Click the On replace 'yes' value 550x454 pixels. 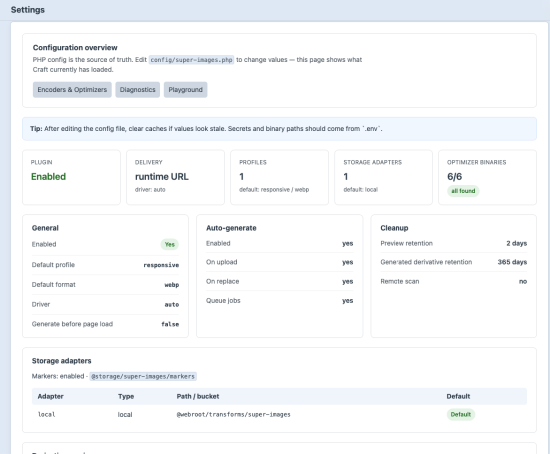click(x=348, y=282)
